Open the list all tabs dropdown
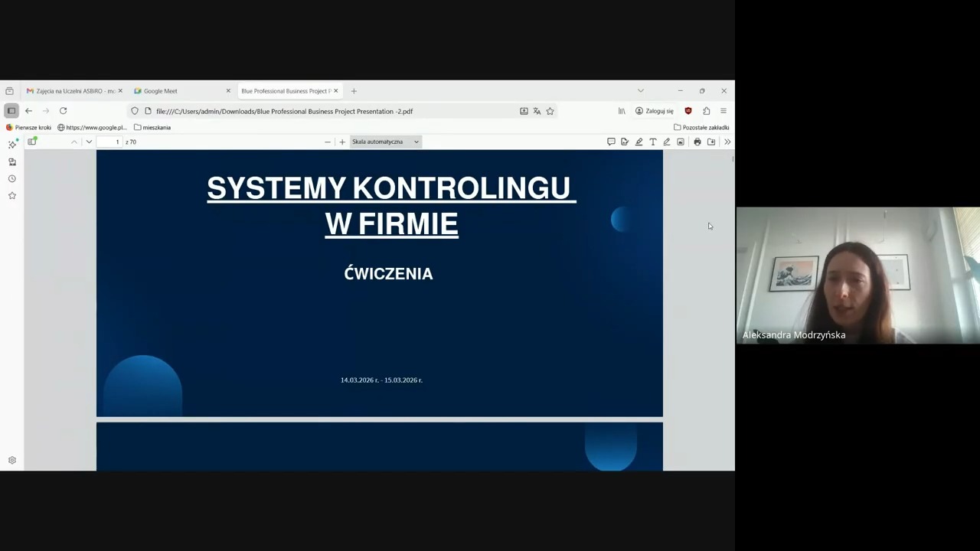The image size is (980, 551). [x=640, y=91]
